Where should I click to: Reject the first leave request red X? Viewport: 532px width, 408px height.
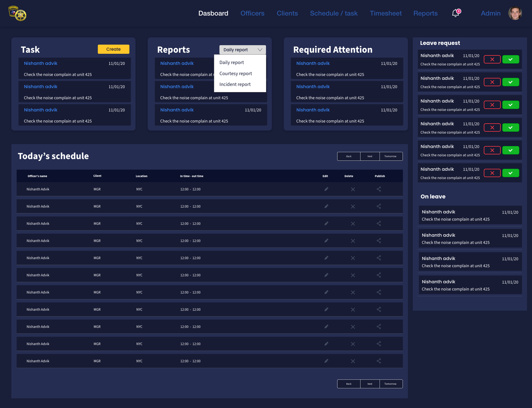coord(492,59)
